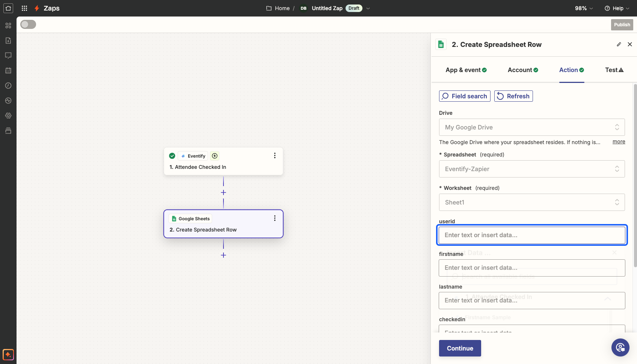Open the Zapier home icon
637x364 pixels.
(x=8, y=8)
